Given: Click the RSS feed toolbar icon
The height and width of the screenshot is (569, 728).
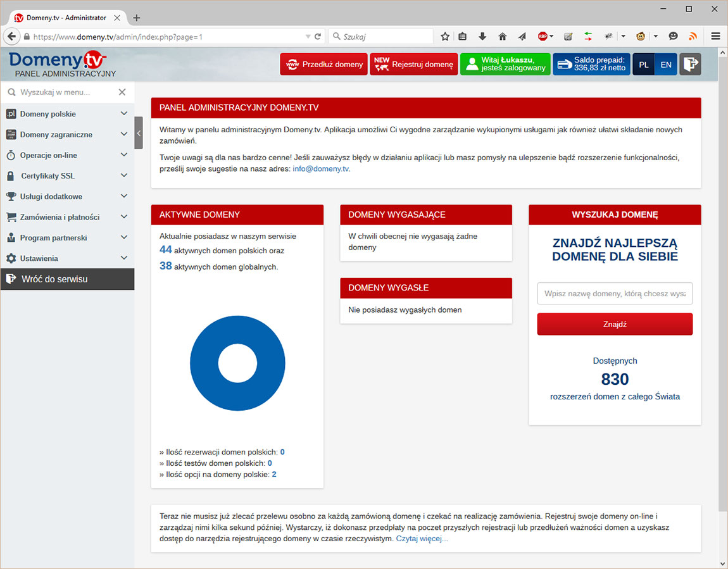Looking at the screenshot, I should pyautogui.click(x=693, y=36).
